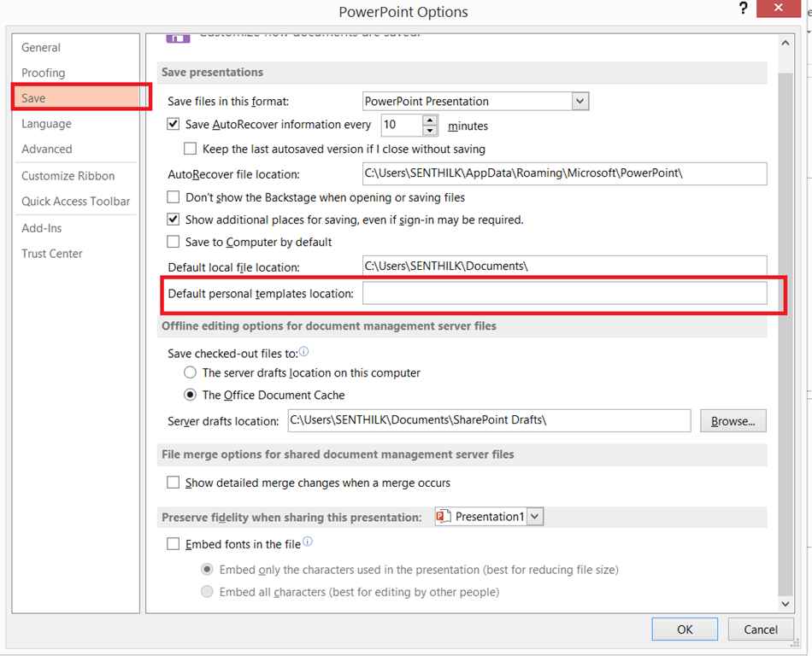
Task: Click the Browse button
Action: pyautogui.click(x=733, y=421)
